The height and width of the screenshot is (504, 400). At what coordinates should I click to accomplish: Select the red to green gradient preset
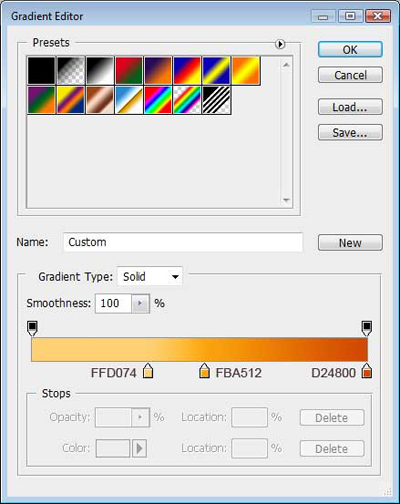pos(129,70)
